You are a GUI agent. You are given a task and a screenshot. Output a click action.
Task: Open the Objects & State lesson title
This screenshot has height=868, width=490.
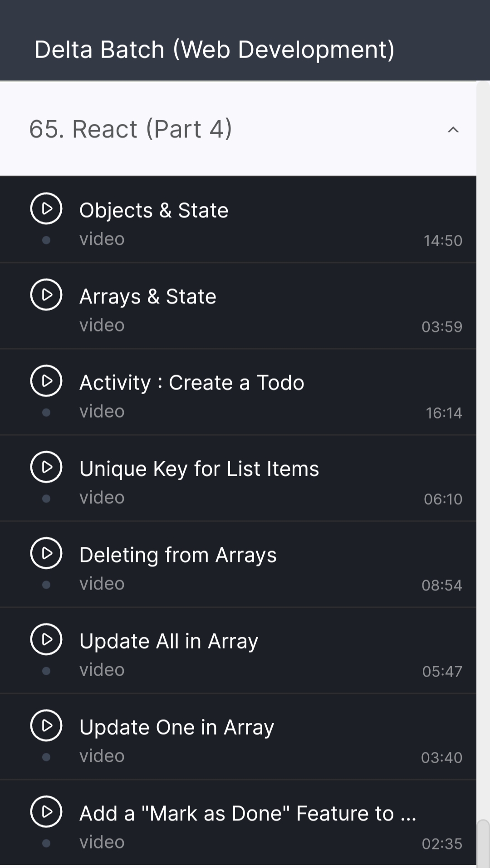point(154,210)
